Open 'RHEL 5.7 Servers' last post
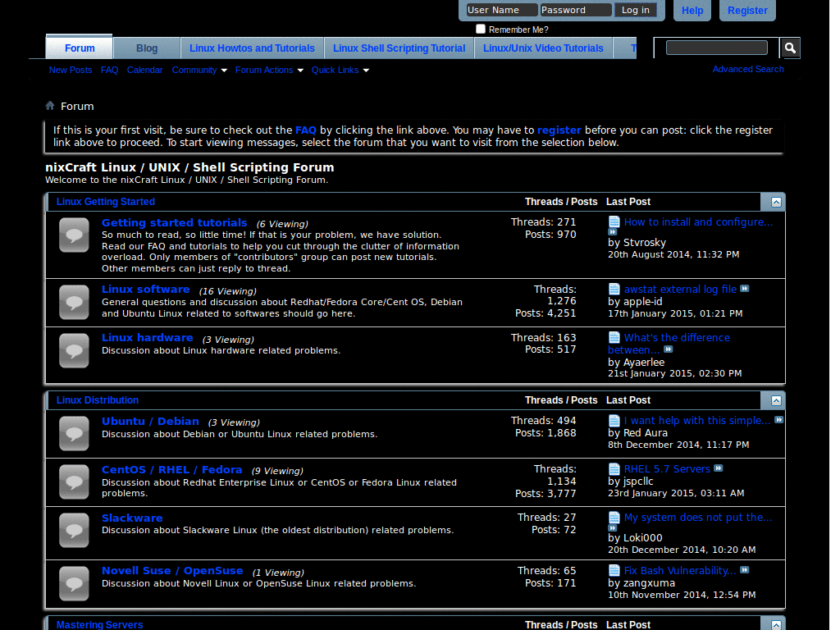The height and width of the screenshot is (630, 840). [667, 468]
